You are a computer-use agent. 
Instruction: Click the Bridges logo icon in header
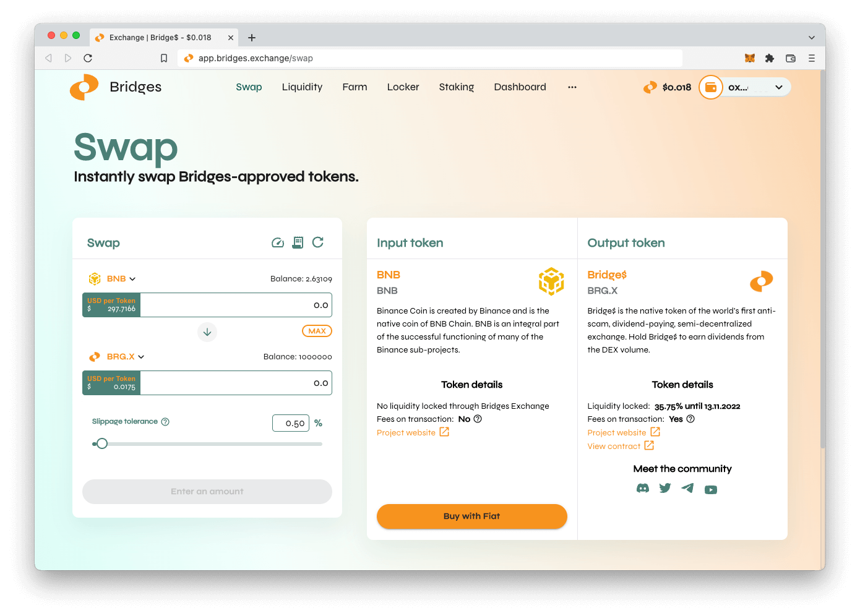click(x=84, y=87)
